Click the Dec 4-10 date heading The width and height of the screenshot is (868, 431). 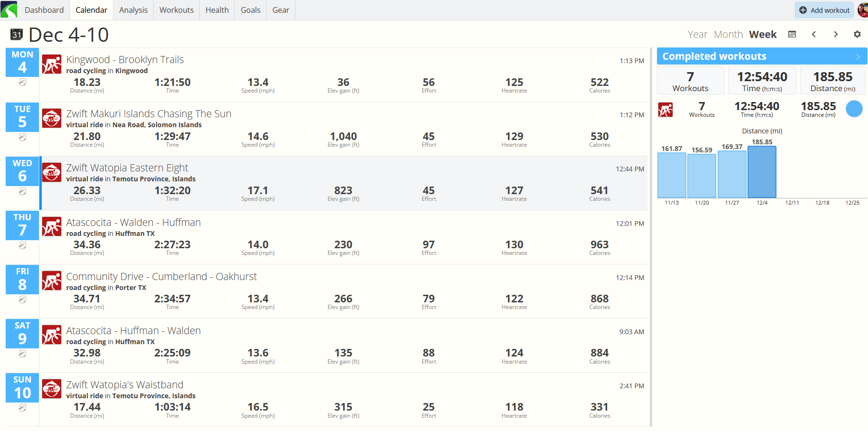[x=69, y=35]
